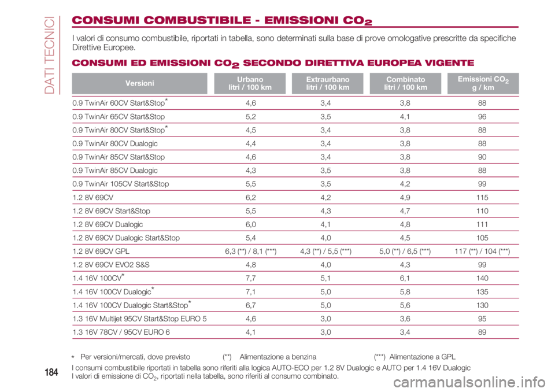This screenshot has height=392, width=555.
Task: Click the combined consumption value "4,9"
Action: tap(405, 197)
